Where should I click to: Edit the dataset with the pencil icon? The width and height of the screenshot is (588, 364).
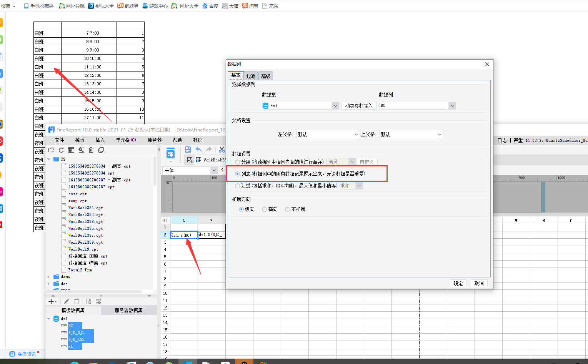67,301
